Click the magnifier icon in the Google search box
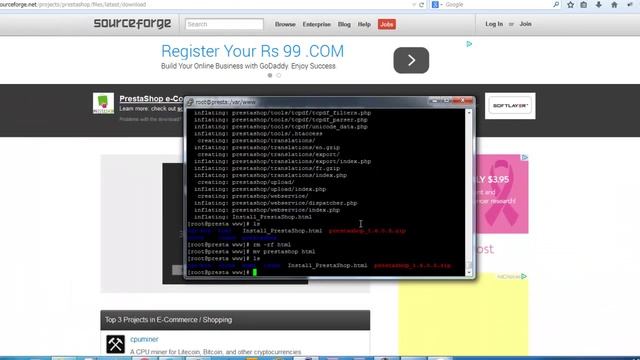640x360 pixels. click(x=556, y=4)
